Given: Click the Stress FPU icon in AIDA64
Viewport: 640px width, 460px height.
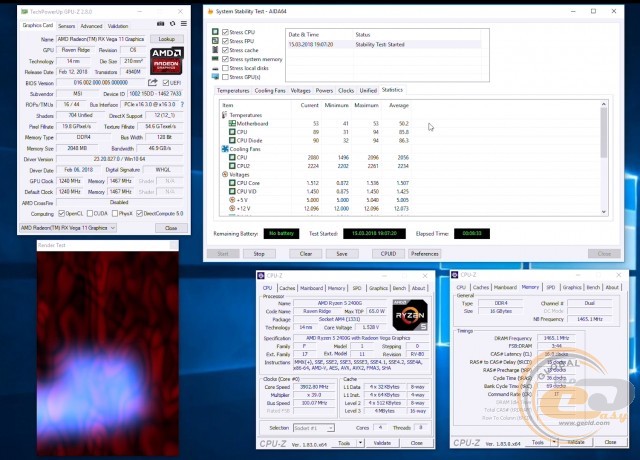Looking at the screenshot, I should (215, 40).
